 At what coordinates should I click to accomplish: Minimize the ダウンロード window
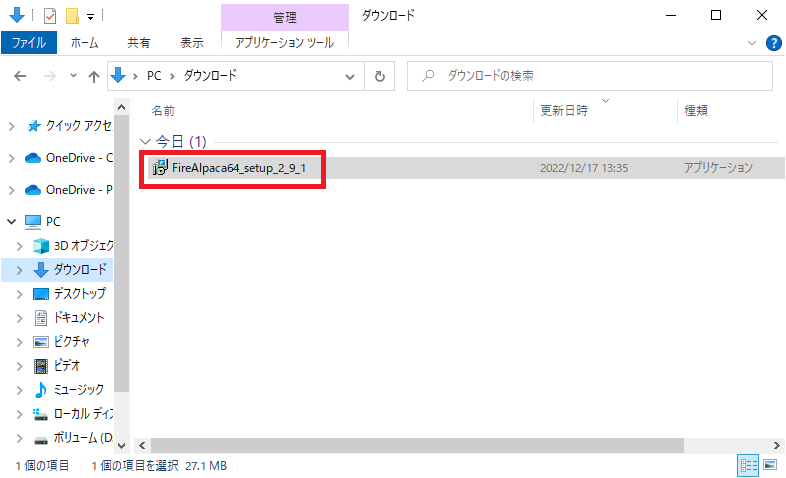point(671,16)
